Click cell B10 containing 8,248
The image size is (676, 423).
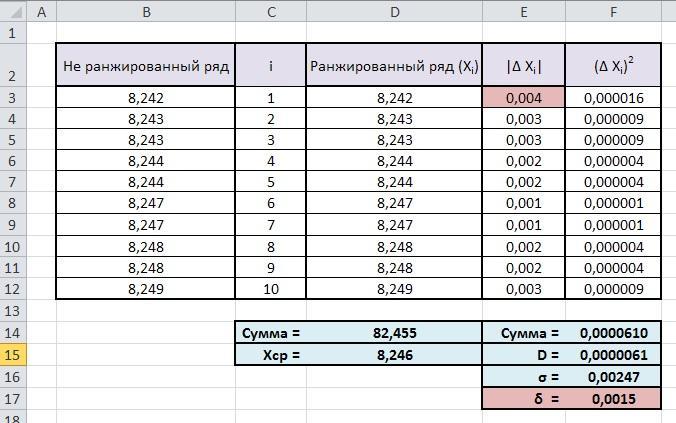point(146,247)
